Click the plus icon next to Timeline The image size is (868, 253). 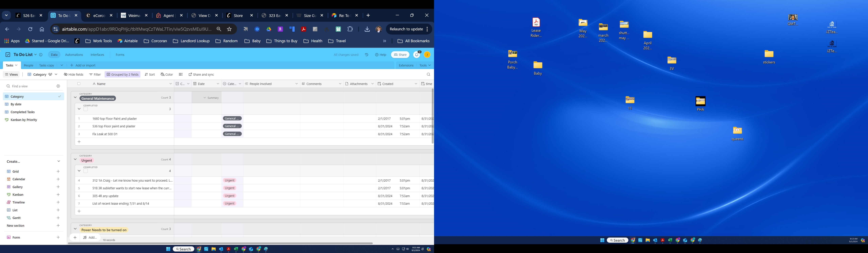click(58, 202)
